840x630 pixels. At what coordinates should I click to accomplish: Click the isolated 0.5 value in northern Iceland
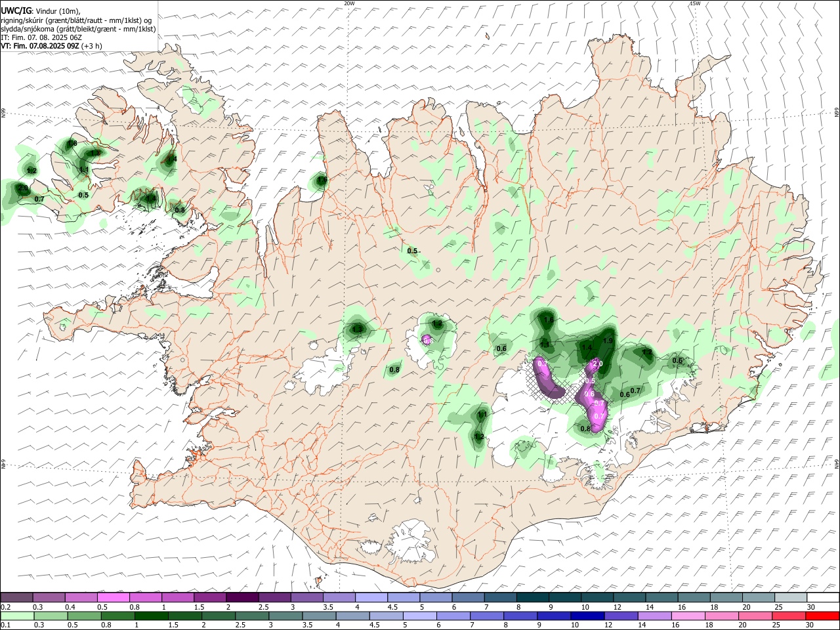click(412, 251)
